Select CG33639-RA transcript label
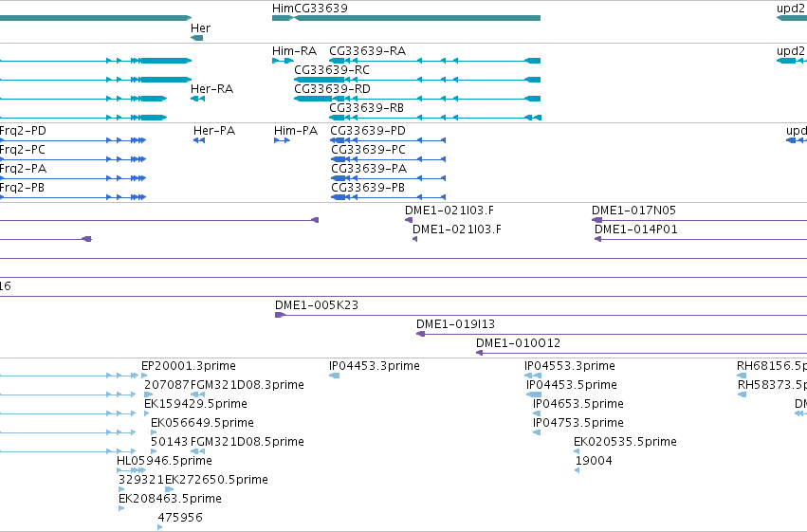Viewport: 807px width, 532px height. pyautogui.click(x=368, y=51)
